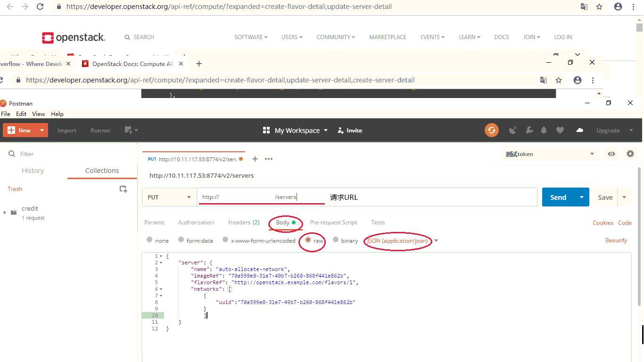The image size is (644, 362).
Task: Reload the page in the top browser window
Action: (41, 7)
